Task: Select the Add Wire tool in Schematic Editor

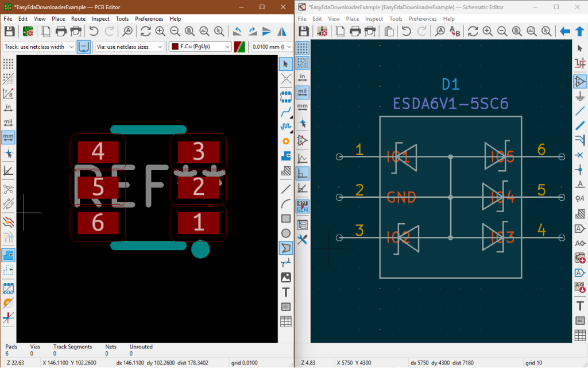Action: pos(581,111)
